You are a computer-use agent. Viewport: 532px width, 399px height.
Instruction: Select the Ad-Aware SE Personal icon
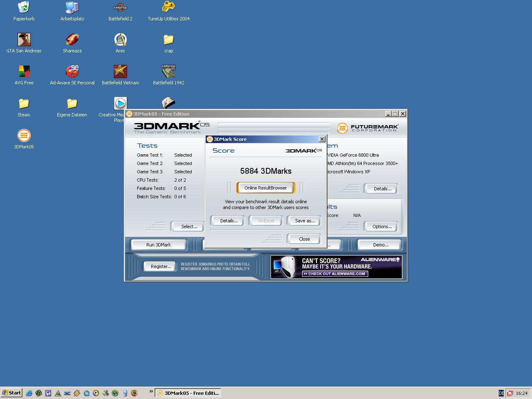(72, 75)
